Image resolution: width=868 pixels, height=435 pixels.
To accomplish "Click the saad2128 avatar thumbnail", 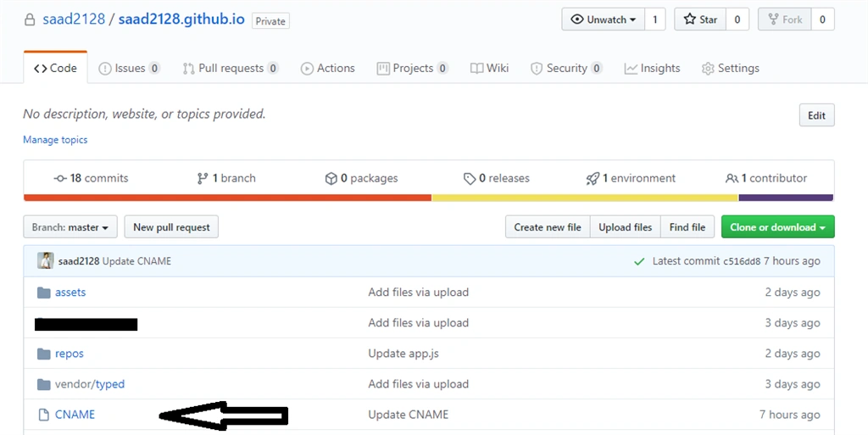I will [46, 260].
